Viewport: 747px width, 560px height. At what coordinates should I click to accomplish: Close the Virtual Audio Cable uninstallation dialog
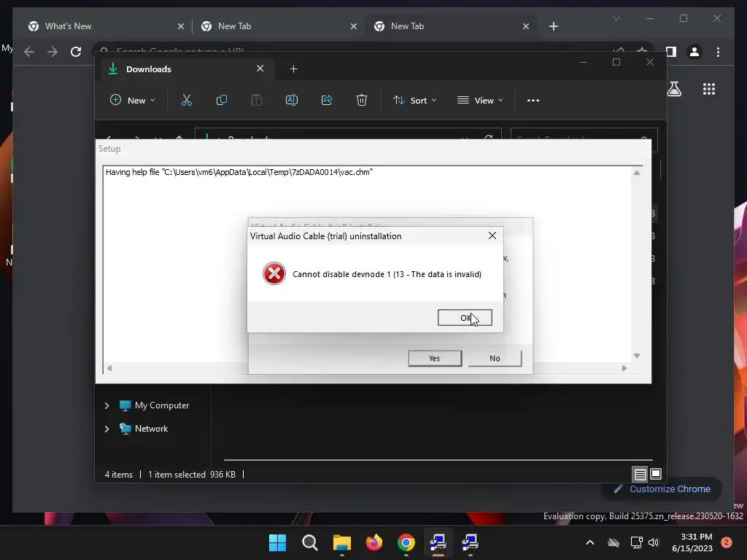pos(492,236)
